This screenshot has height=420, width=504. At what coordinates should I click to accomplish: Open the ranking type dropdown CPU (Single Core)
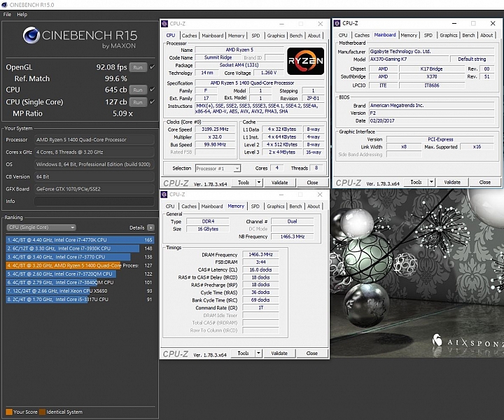(x=41, y=227)
